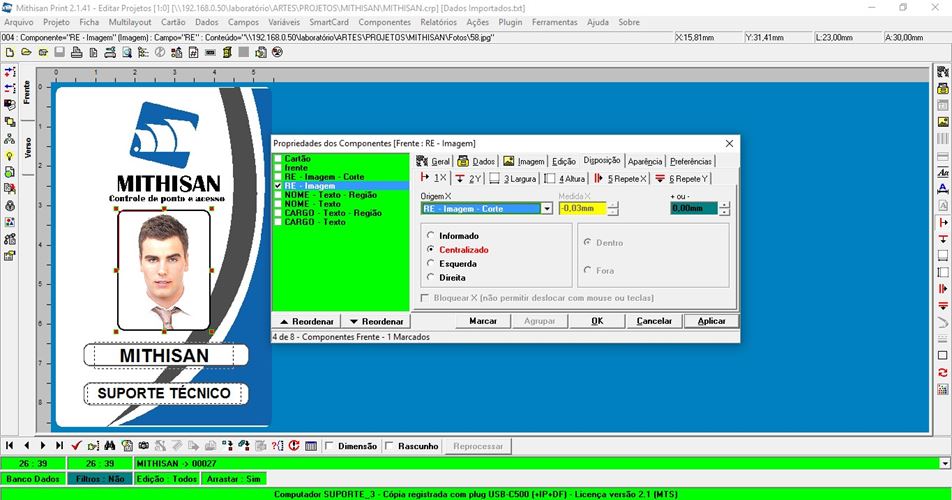Viewport: 952px width, 500px height.
Task: Click the red align X icon in right toolbar
Action: click(943, 223)
